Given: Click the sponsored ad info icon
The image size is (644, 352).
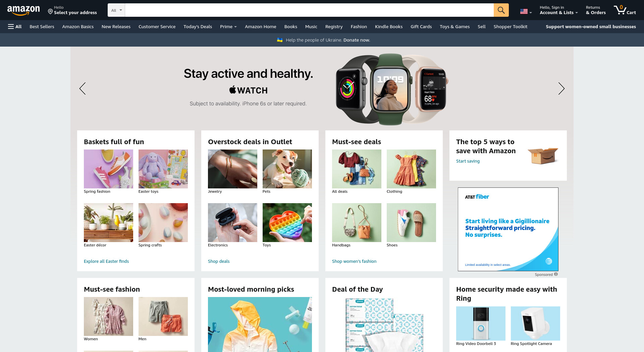Looking at the screenshot, I should click(x=556, y=274).
